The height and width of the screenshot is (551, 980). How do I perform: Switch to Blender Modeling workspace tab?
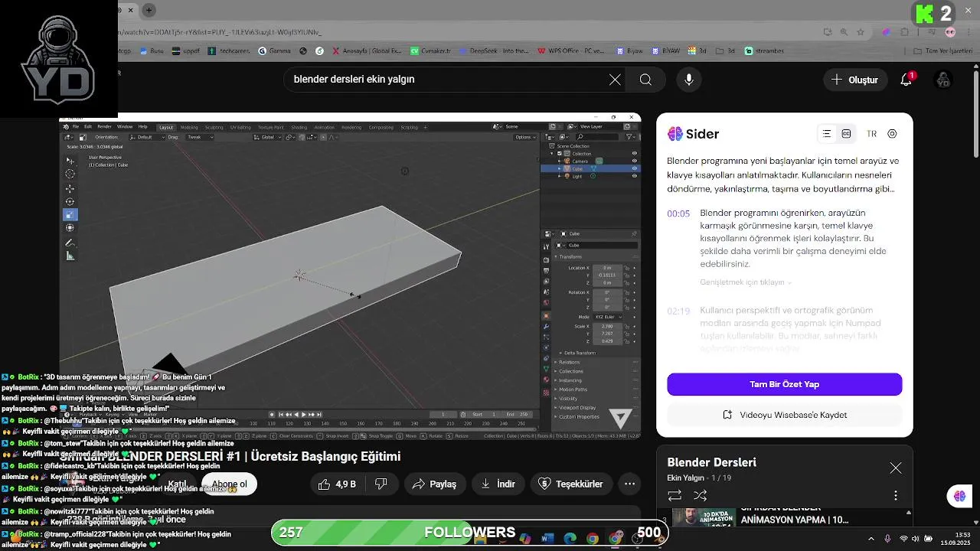pyautogui.click(x=188, y=127)
